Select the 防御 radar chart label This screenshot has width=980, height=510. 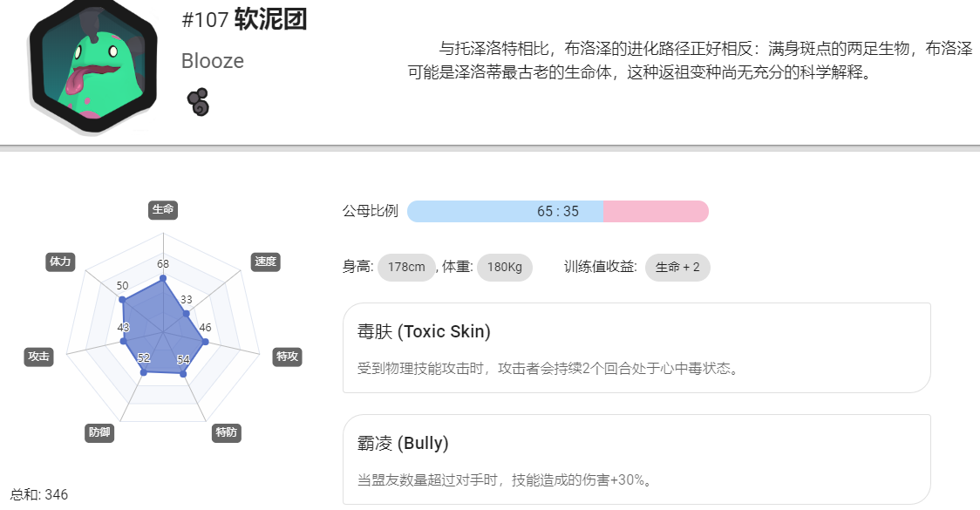[99, 432]
